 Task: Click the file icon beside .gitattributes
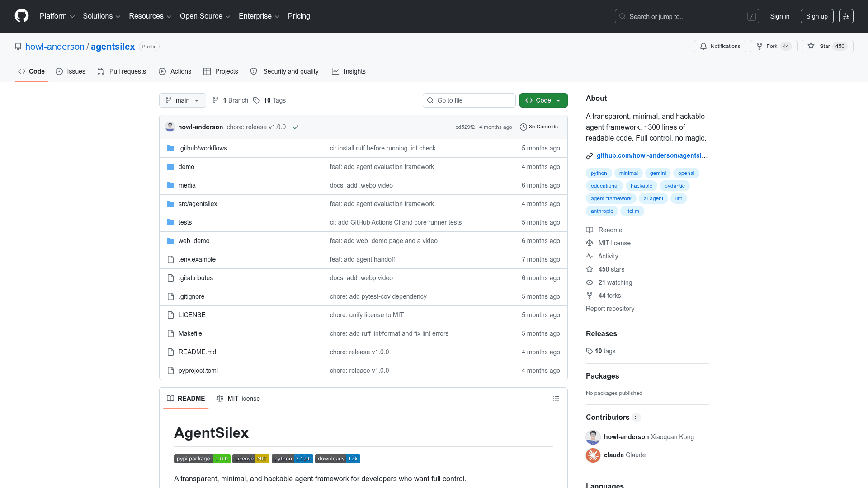coord(170,278)
